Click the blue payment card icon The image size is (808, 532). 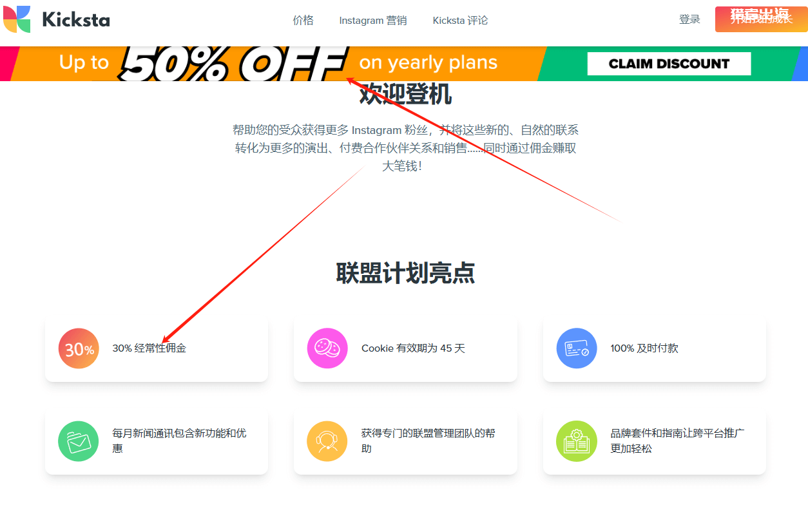click(x=577, y=348)
